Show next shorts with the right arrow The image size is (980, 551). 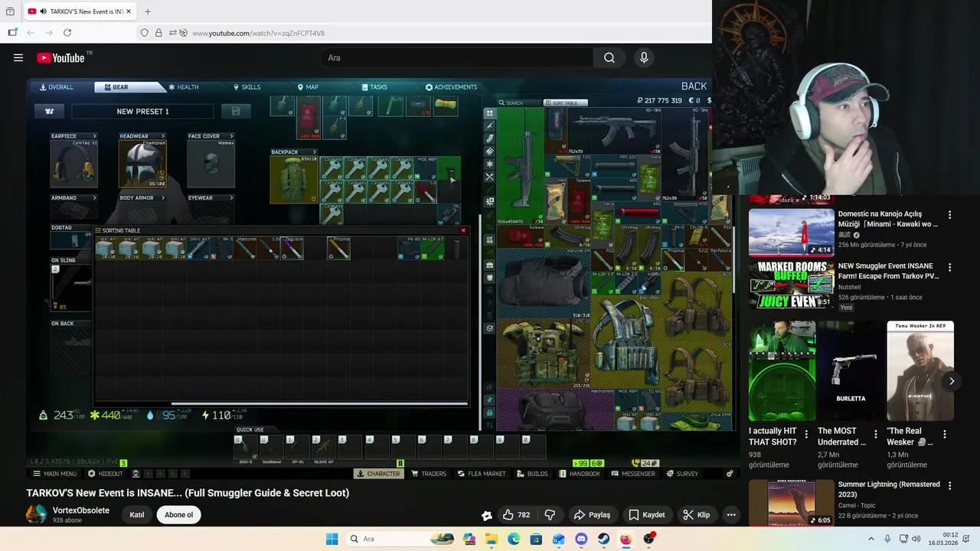coord(951,381)
